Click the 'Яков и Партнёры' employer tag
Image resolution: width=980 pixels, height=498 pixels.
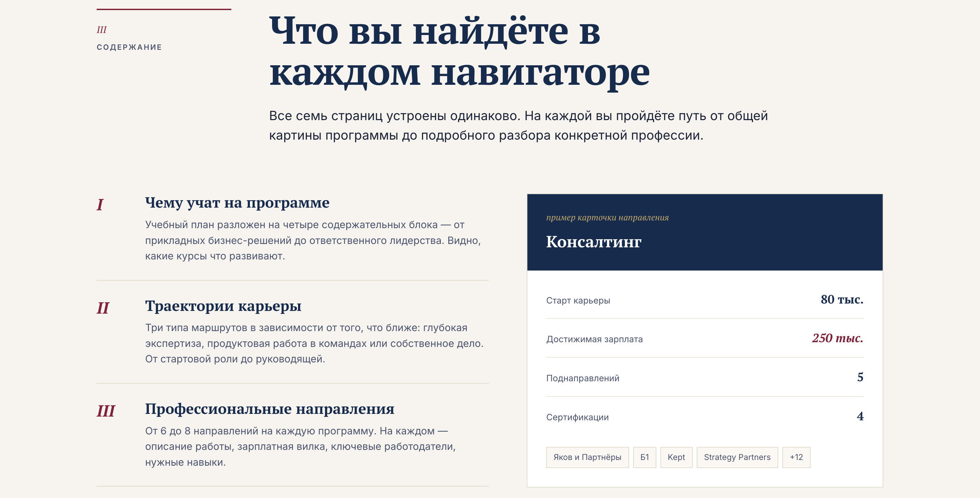(x=587, y=457)
